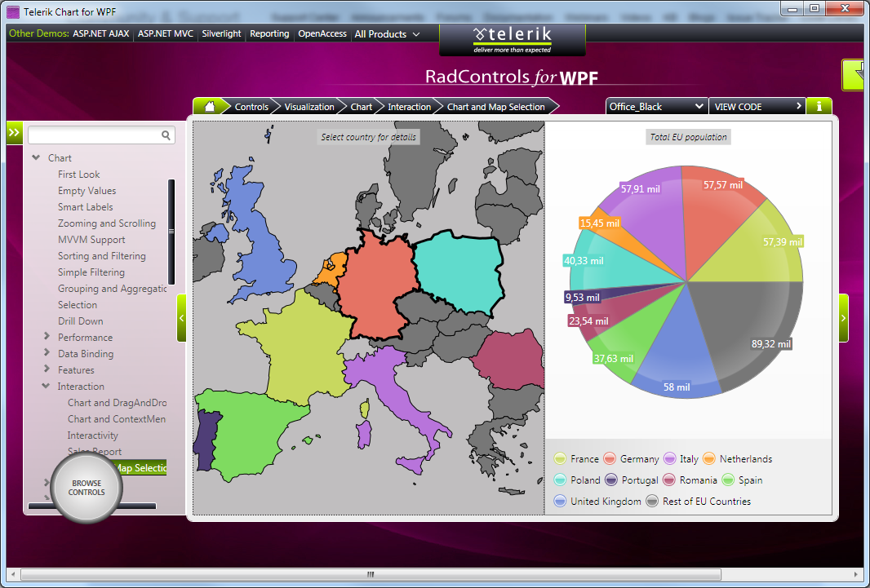Open Silverlight demos link
The width and height of the screenshot is (870, 588).
[x=221, y=33]
